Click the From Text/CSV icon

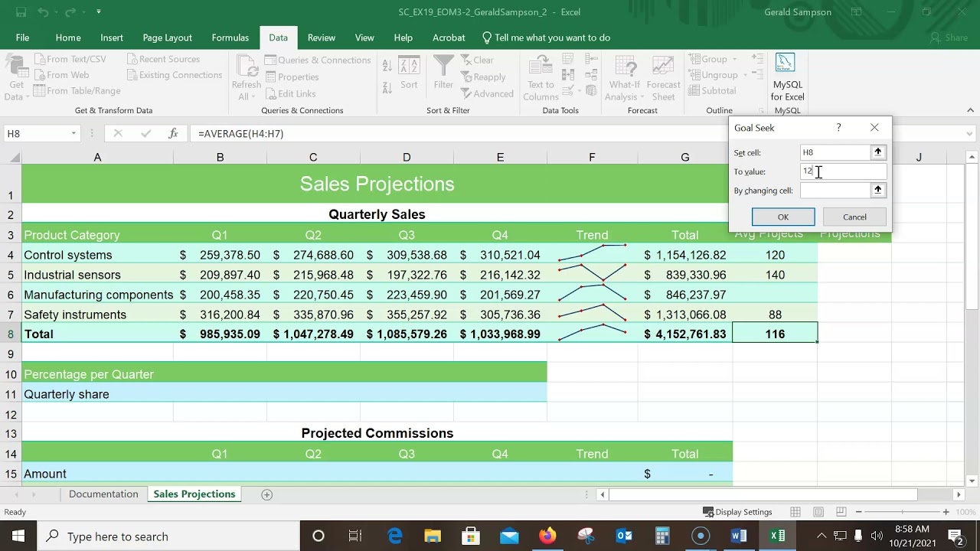coord(38,60)
